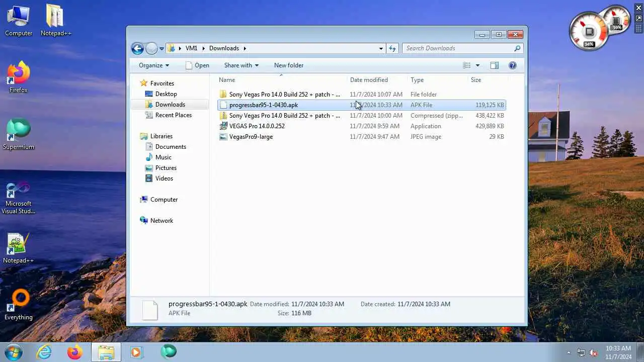Sort by the Type column header
This screenshot has height=362, width=644.
(438, 80)
